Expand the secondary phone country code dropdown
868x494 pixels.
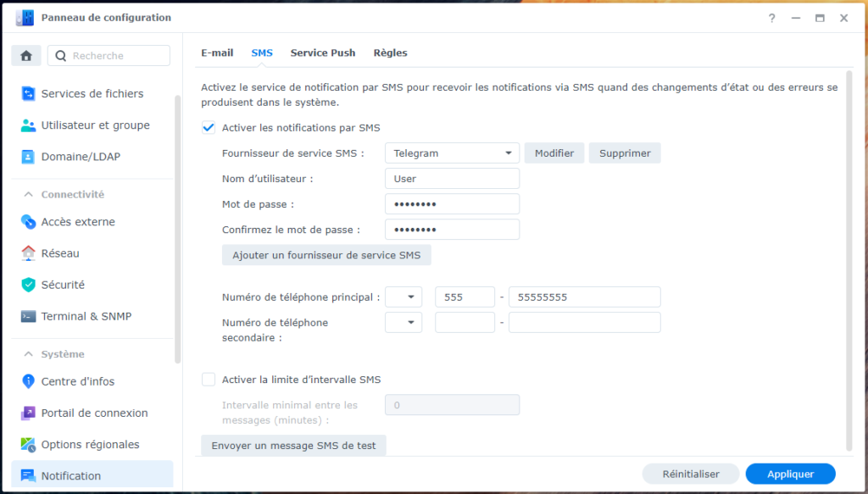click(403, 323)
